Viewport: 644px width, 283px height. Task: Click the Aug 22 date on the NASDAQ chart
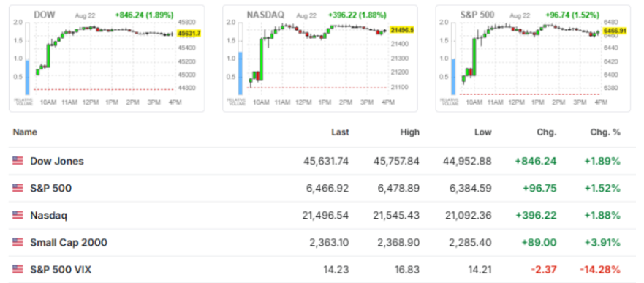click(x=306, y=15)
